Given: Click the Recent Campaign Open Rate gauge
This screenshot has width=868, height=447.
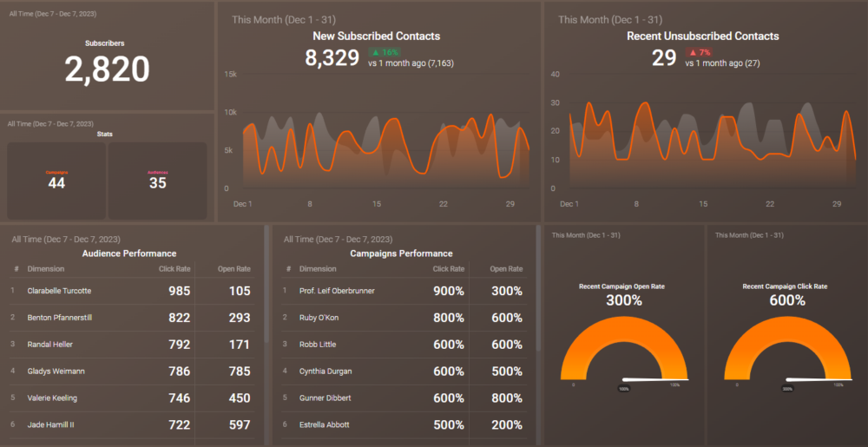Looking at the screenshot, I should coord(624,350).
